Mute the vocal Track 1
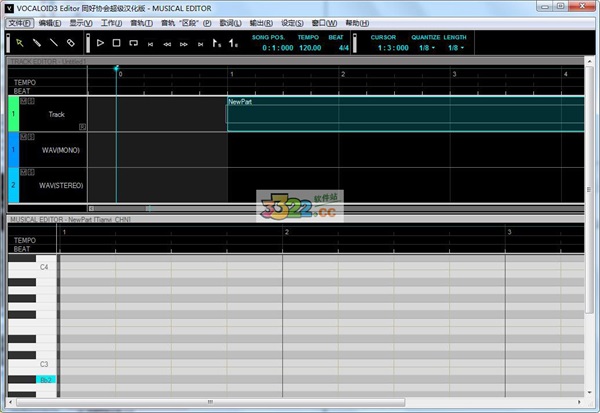 pyautogui.click(x=23, y=101)
